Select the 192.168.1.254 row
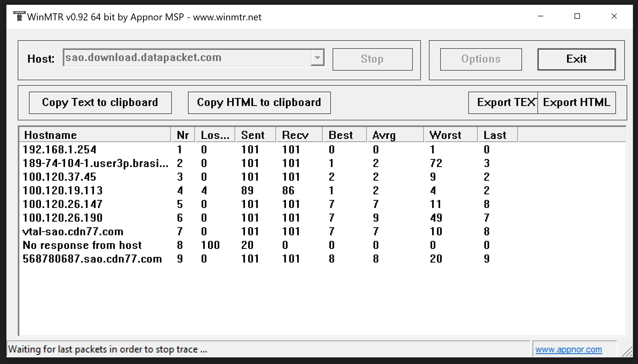Viewport: 638px width, 364px height. pos(269,149)
